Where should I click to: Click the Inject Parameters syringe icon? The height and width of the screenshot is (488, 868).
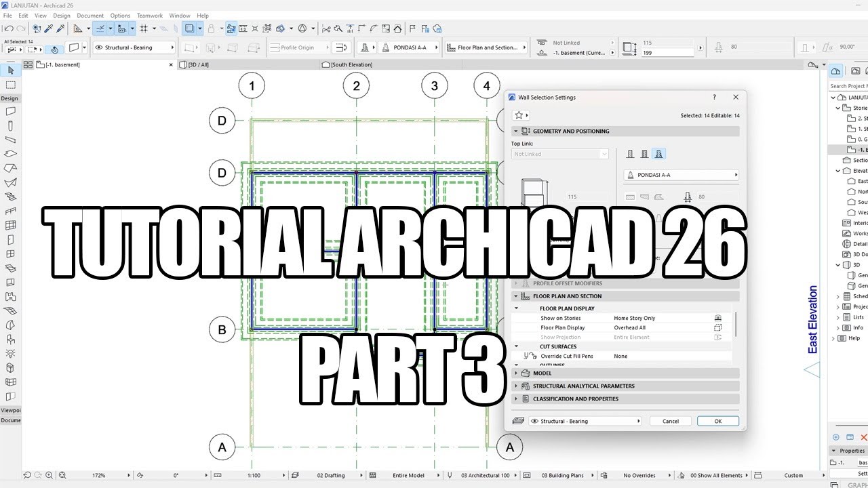[60, 28]
